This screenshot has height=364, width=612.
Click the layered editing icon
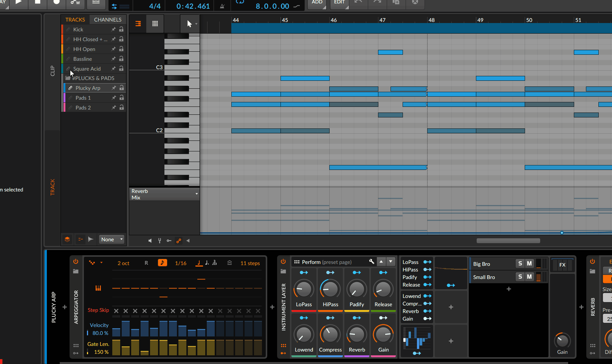[x=67, y=239]
